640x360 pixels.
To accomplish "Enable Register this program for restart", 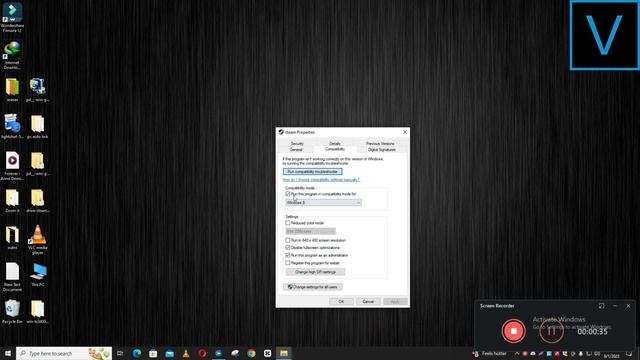I will click(x=288, y=263).
